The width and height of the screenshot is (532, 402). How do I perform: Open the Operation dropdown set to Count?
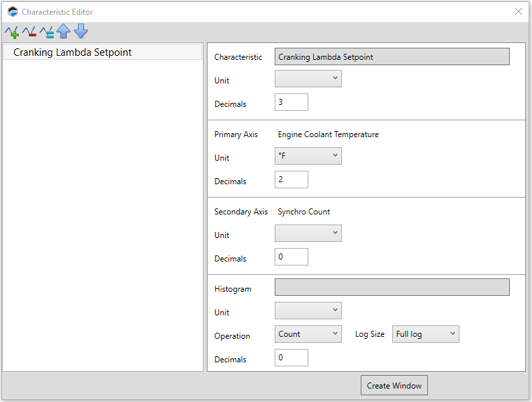tap(308, 334)
